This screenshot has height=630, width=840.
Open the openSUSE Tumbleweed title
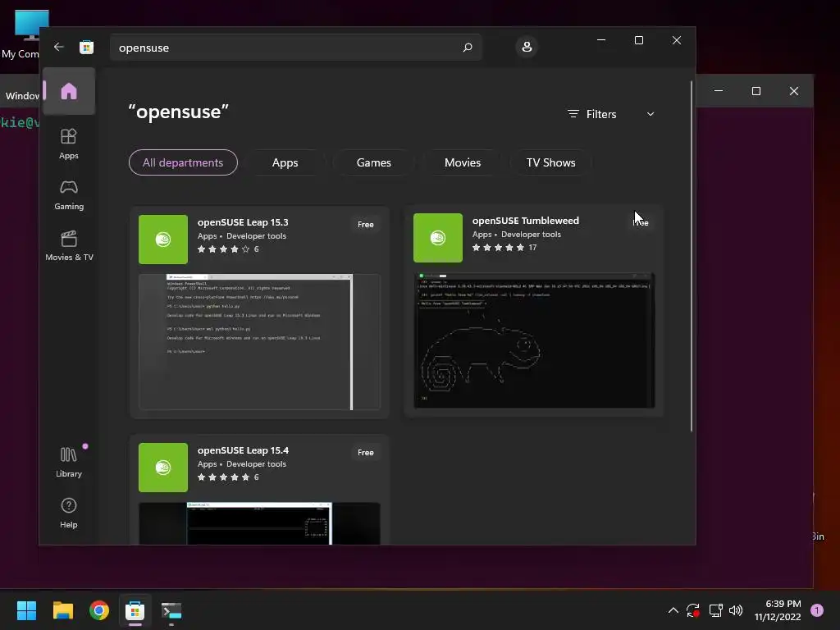pos(526,221)
